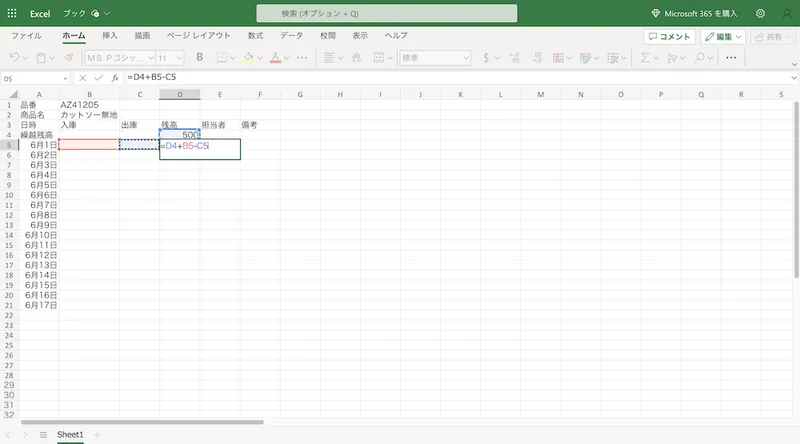Open the font size dropdown
Image resolution: width=800 pixels, height=444 pixels.
tap(179, 58)
